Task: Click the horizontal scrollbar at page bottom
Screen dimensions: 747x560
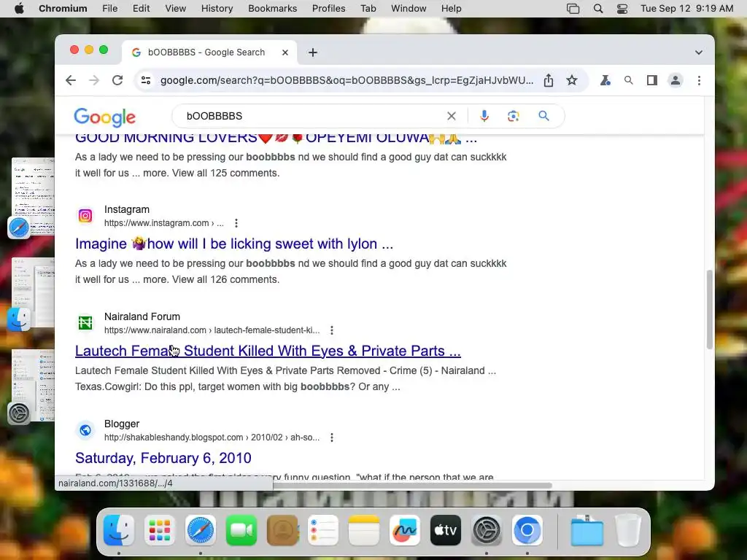Action: tap(412, 485)
